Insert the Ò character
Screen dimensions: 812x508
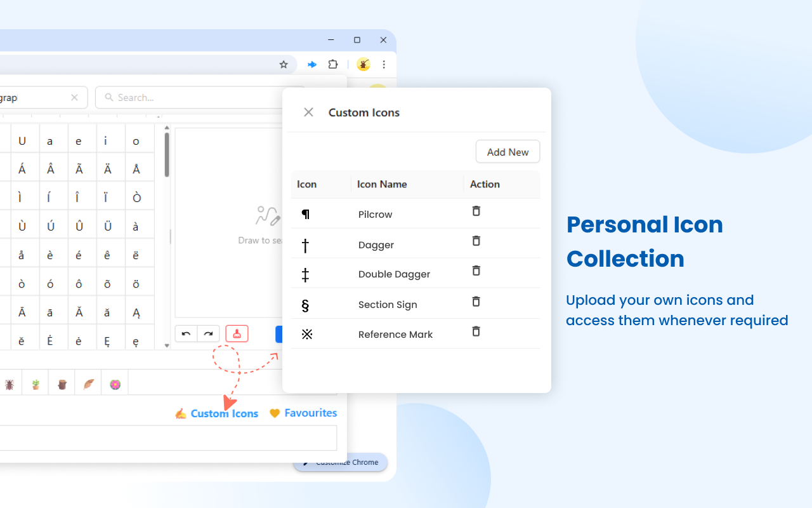(136, 198)
